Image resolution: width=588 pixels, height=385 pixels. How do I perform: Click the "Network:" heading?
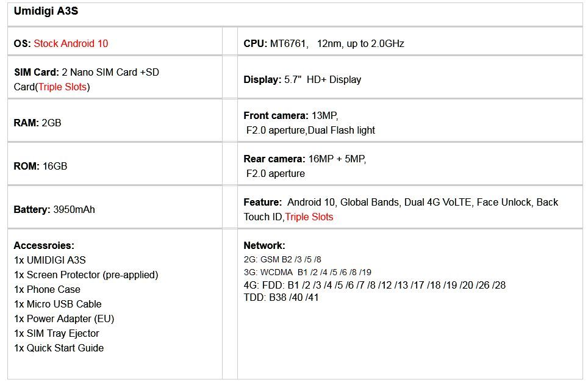coord(264,245)
